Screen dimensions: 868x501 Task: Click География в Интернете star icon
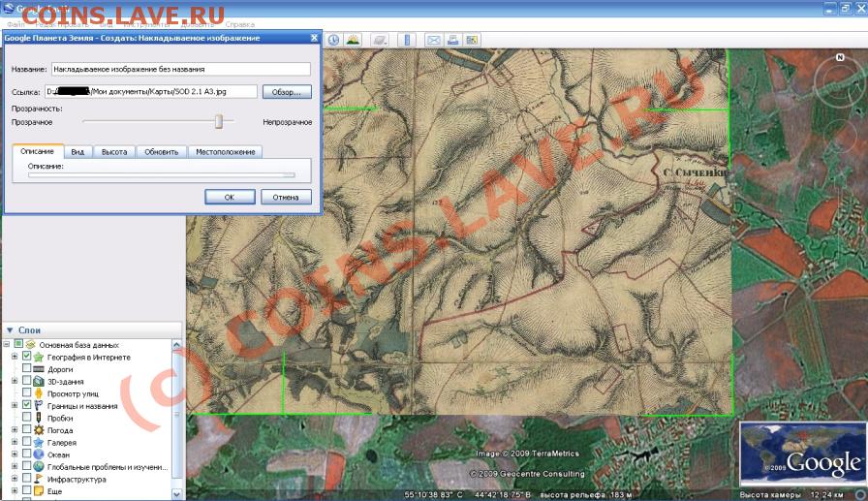[38, 357]
